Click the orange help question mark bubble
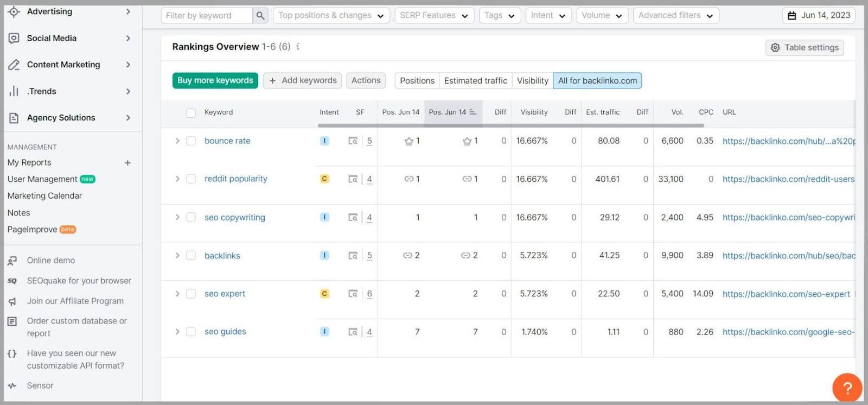 [847, 388]
